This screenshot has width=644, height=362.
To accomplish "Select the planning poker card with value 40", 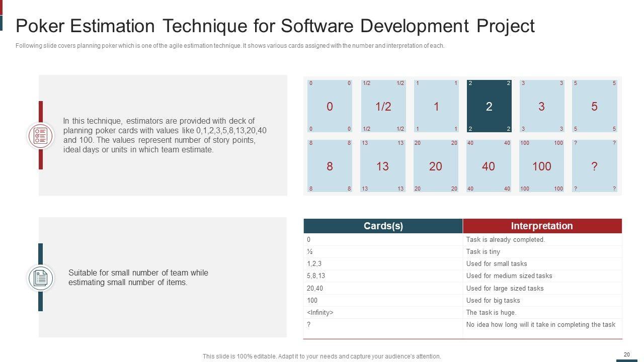I will [489, 166].
